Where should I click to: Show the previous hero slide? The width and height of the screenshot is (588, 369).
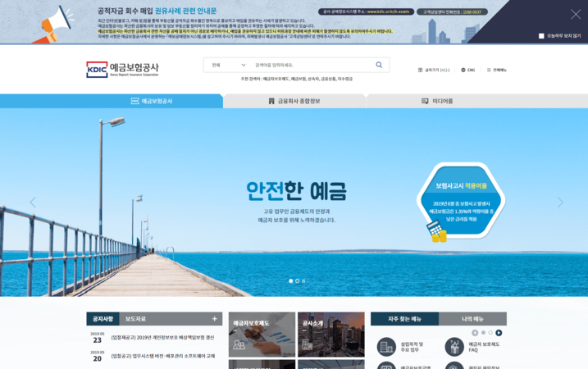pos(33,203)
